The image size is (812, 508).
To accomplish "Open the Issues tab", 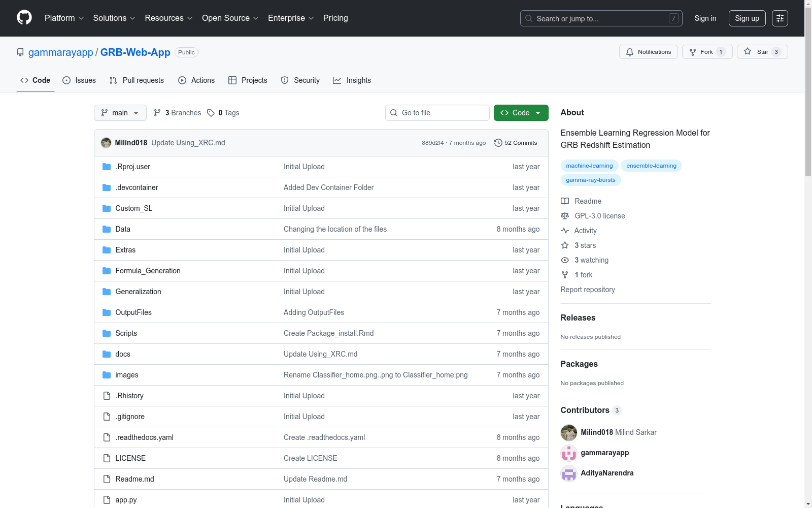I will pyautogui.click(x=79, y=80).
